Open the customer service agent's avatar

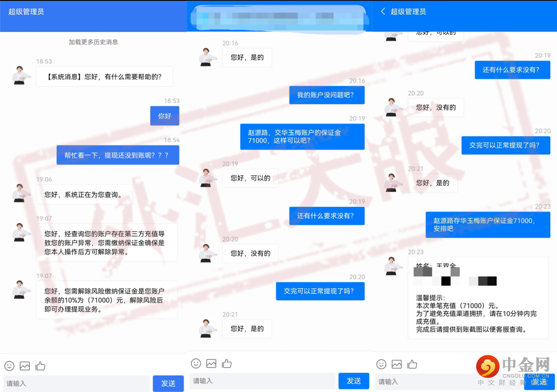pyautogui.click(x=21, y=75)
